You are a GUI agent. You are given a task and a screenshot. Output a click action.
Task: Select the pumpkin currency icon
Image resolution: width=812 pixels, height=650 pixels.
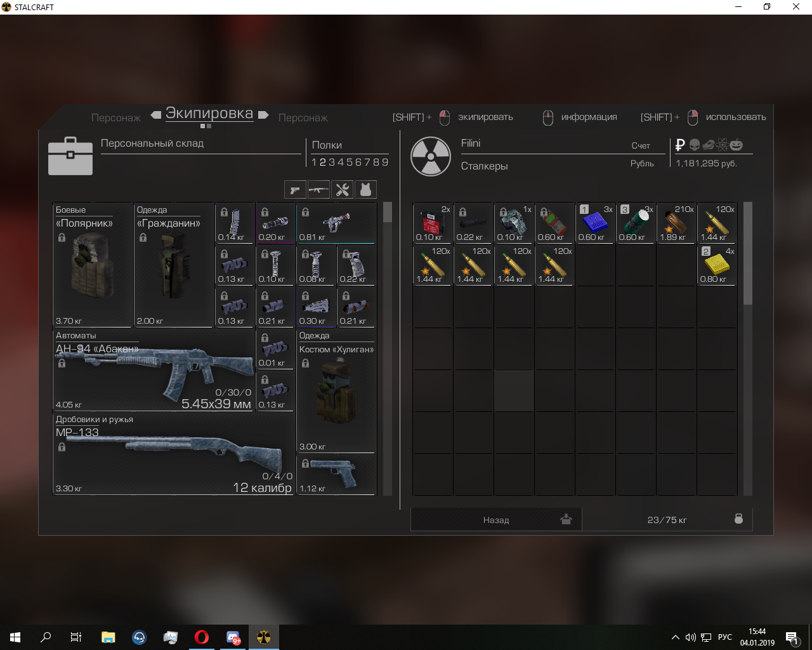[737, 145]
